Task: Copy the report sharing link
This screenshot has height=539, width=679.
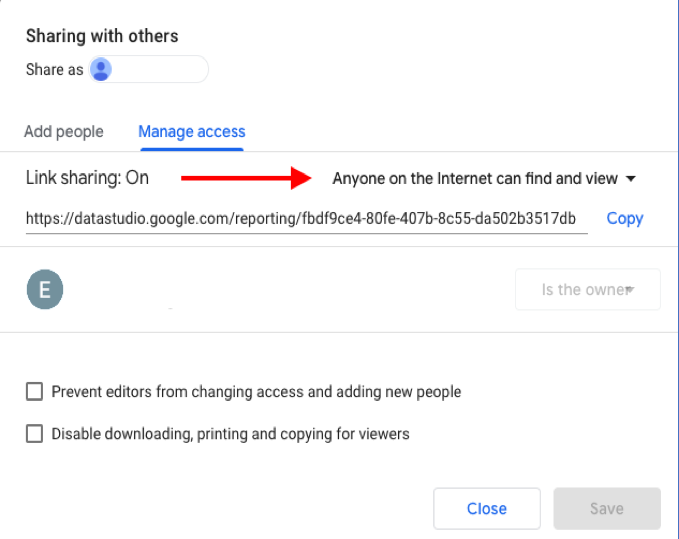Action: pos(625,219)
